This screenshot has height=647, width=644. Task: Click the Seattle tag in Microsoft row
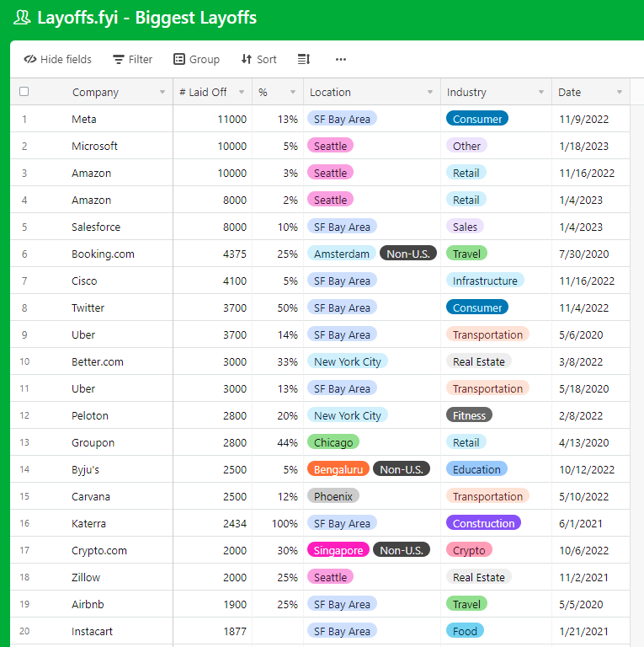tap(330, 146)
